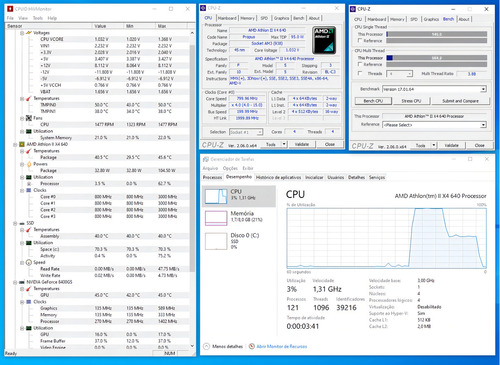Click the Temperatures icon above the TMPIN0 row
The image size is (500, 365).
pos(29,98)
